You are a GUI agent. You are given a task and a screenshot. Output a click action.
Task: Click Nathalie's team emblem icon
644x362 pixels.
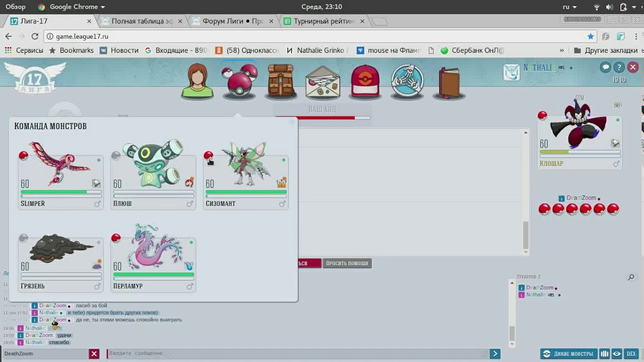[511, 72]
